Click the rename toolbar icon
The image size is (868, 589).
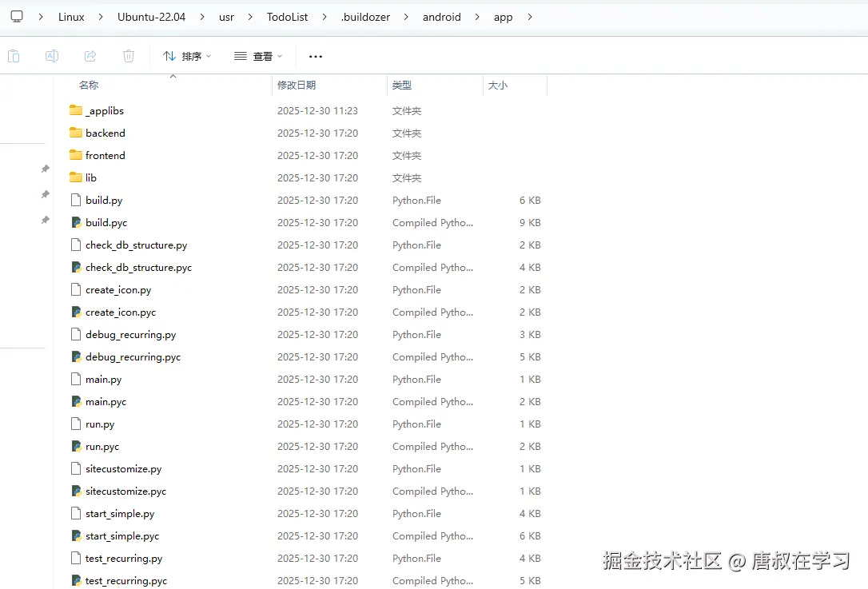point(52,56)
